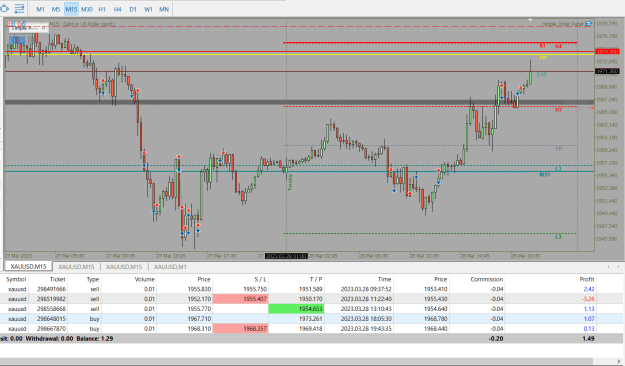Click the total commission -0.20
Image resolution: width=625 pixels, height=366 pixels.
pyautogui.click(x=495, y=338)
